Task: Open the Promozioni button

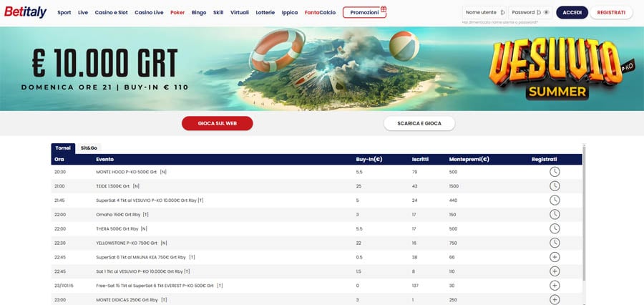Action: point(364,12)
